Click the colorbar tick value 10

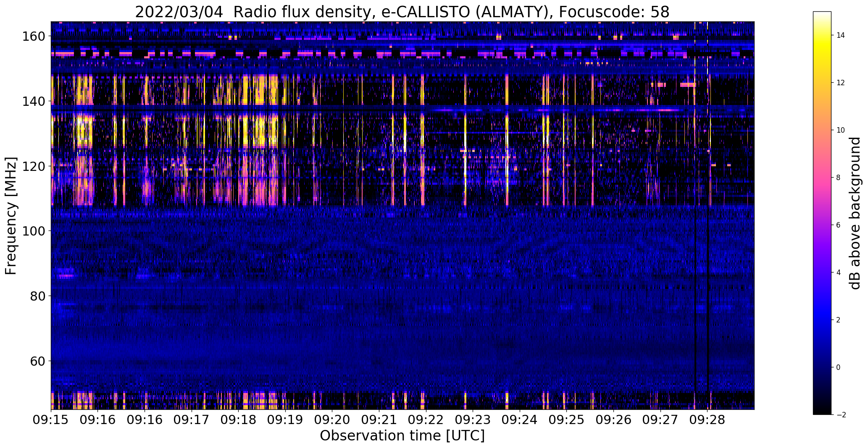[x=840, y=131]
